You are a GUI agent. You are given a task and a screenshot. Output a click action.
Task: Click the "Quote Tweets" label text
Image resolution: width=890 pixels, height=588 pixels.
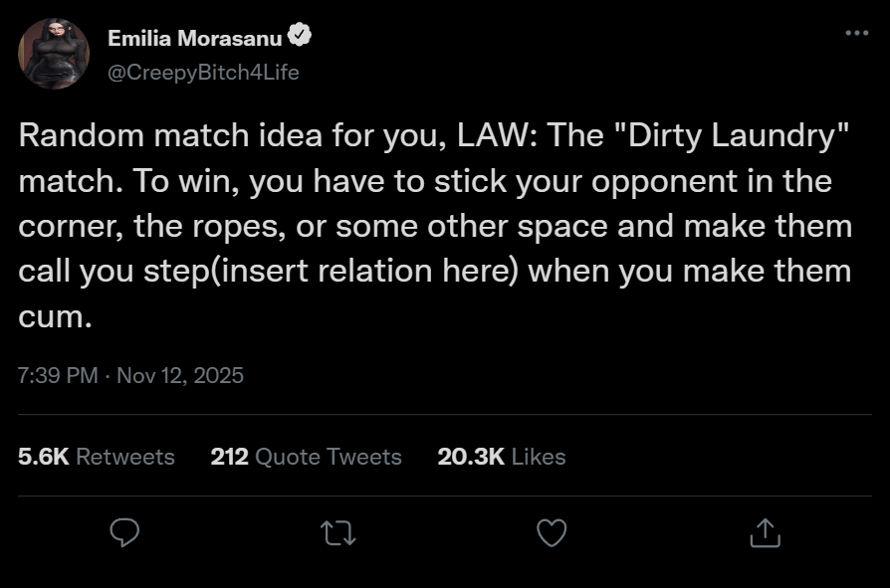(329, 457)
